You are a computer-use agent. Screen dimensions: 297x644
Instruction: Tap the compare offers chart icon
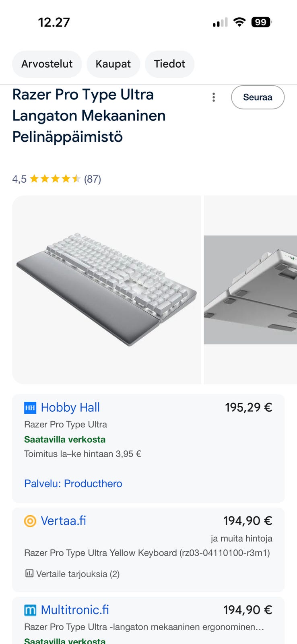29,574
